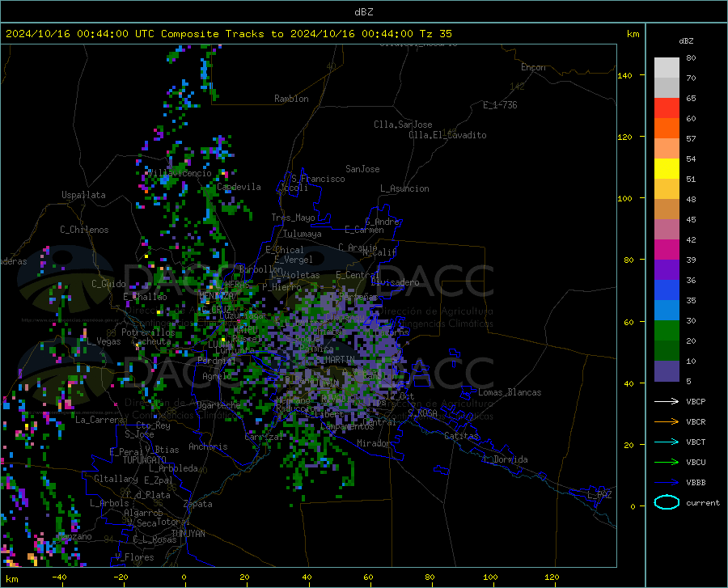Image resolution: width=728 pixels, height=588 pixels.
Task: Click the C_Chilenos map label
Action: 84,230
